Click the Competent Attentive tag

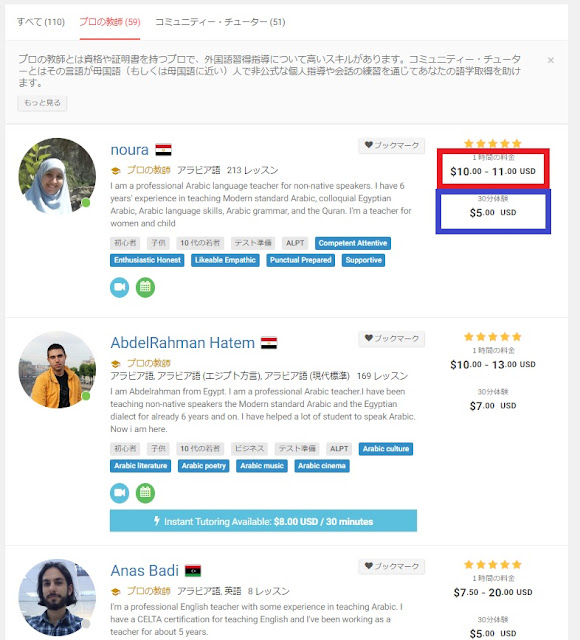353,243
